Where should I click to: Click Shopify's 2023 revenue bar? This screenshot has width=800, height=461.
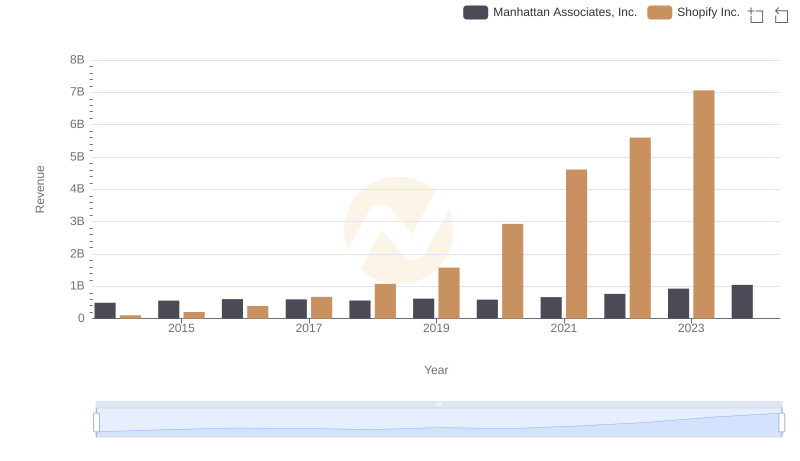coord(704,204)
